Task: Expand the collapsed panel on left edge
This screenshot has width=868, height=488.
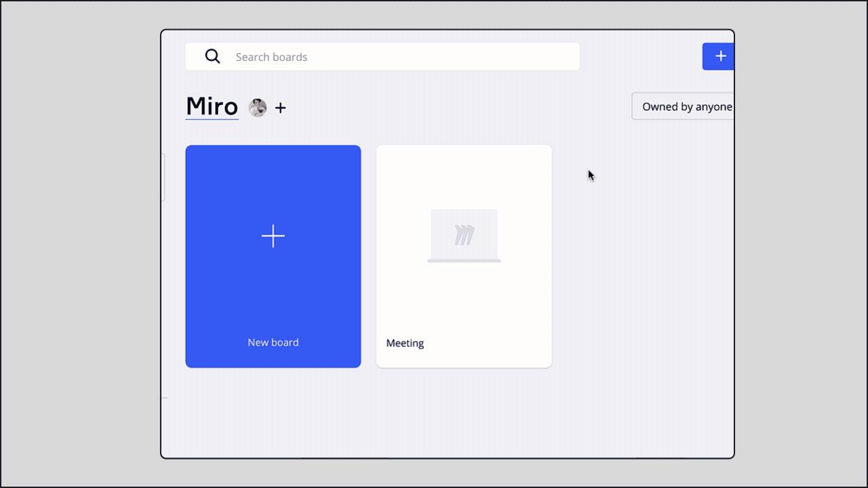Action: (x=163, y=177)
